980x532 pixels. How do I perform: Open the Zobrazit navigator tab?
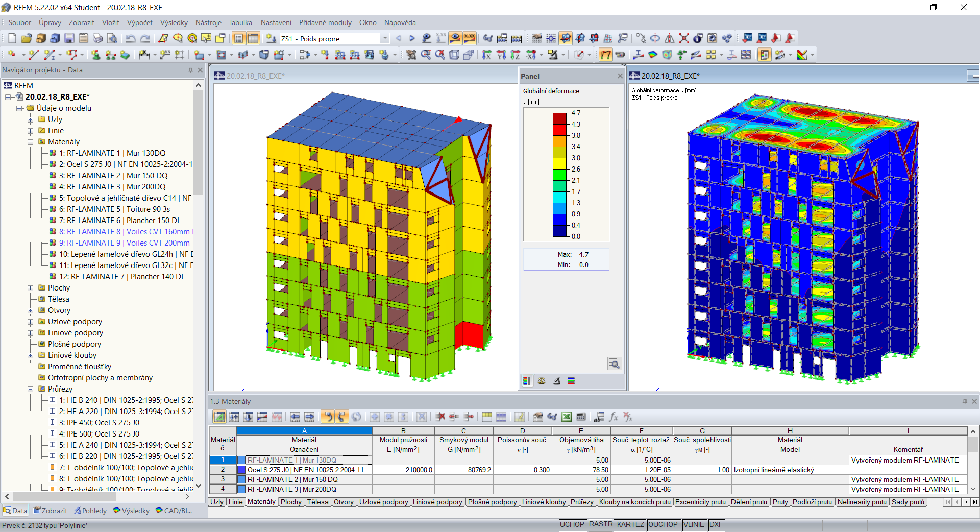pos(50,511)
